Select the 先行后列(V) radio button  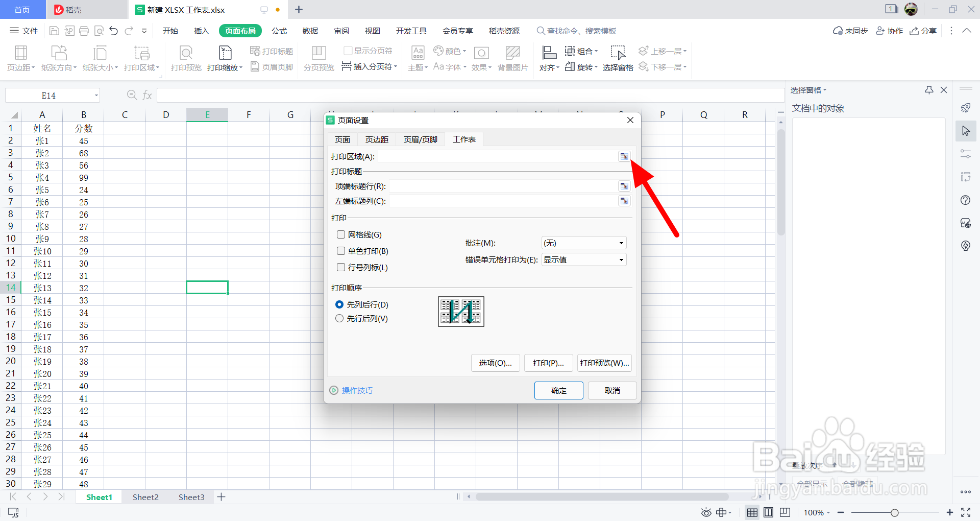pos(339,318)
